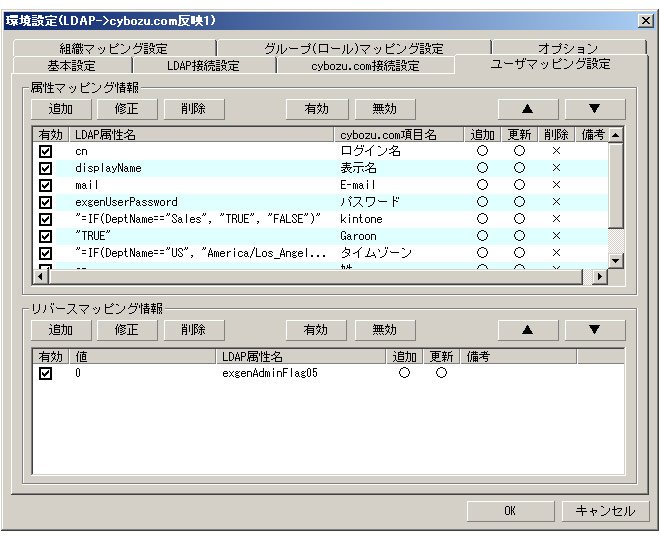Click the LDAP属性名 column header in attribute list
This screenshot has height=540, width=660.
[202, 135]
